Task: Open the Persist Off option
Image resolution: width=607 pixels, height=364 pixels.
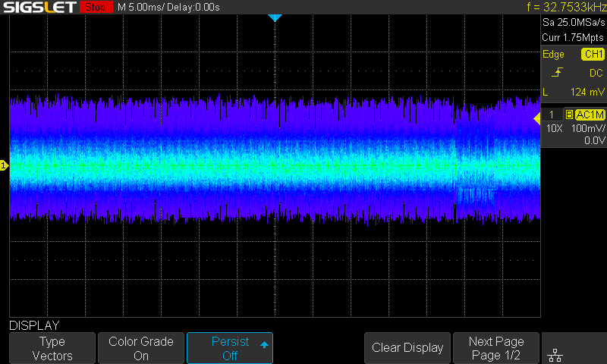Action: click(230, 348)
